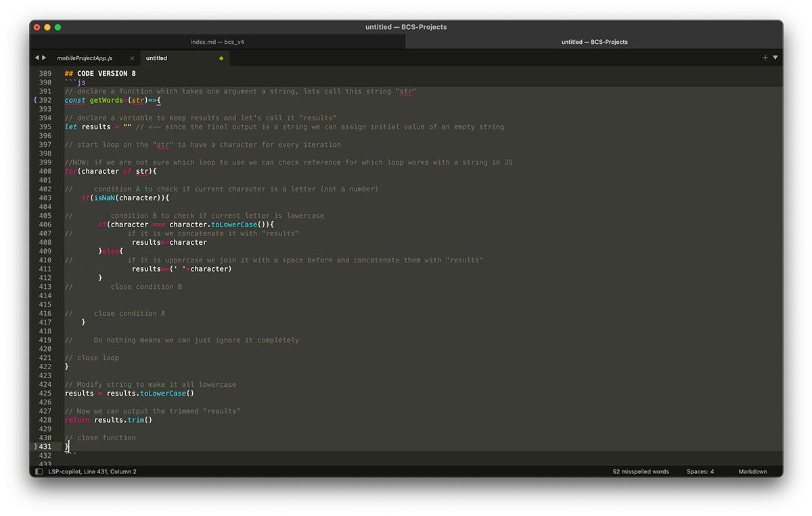Click the Line 431, Column 2 status text

pyautogui.click(x=108, y=471)
